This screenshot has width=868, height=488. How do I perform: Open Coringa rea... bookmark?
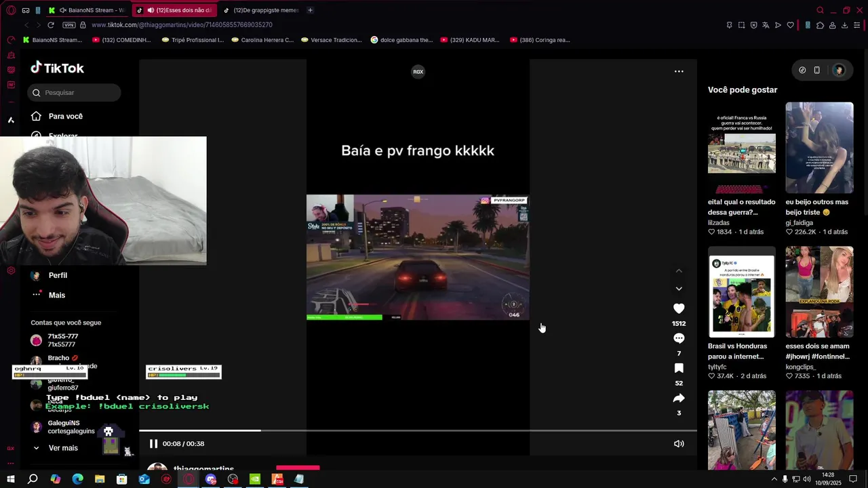[x=540, y=40]
